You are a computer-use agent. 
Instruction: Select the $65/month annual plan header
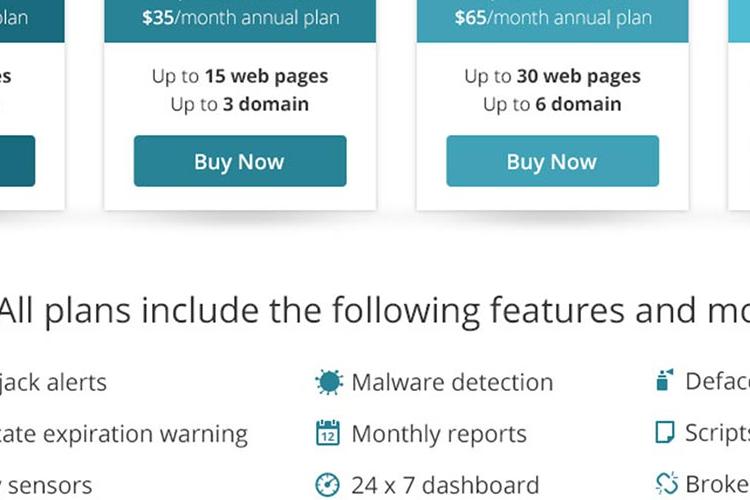pos(552,18)
